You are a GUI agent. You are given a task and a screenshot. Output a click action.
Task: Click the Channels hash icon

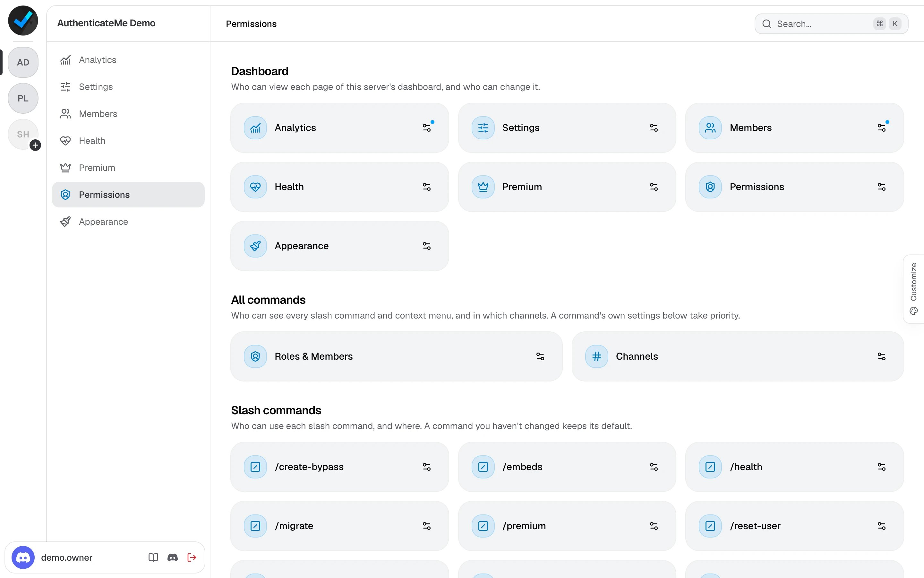596,356
